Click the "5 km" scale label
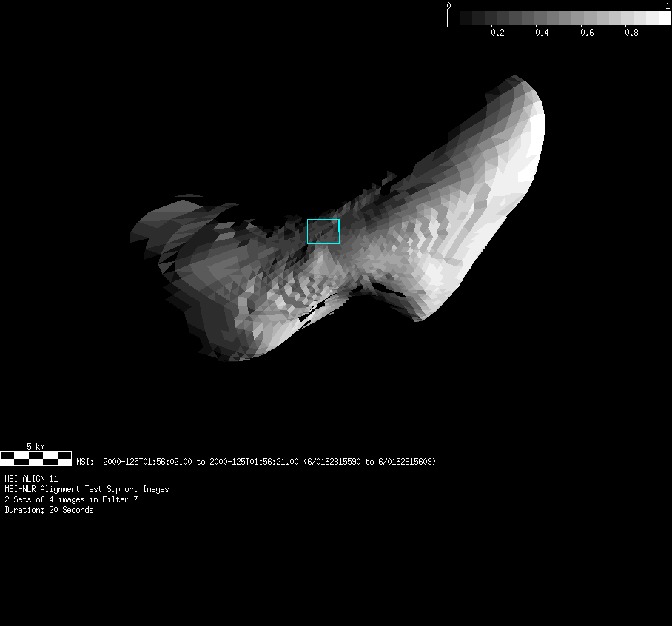The width and height of the screenshot is (672, 626). (36, 447)
